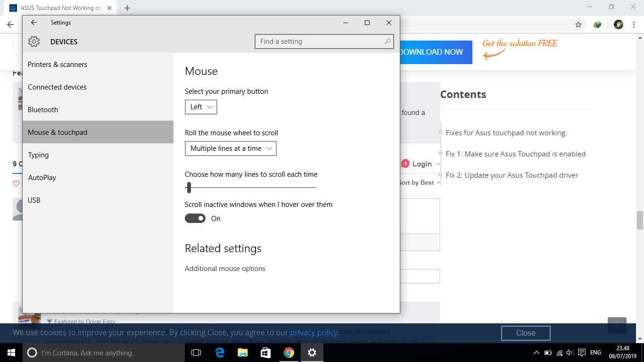Viewport: 644px width, 362px height.
Task: Open Microsoft Store from the taskbar
Action: [265, 353]
